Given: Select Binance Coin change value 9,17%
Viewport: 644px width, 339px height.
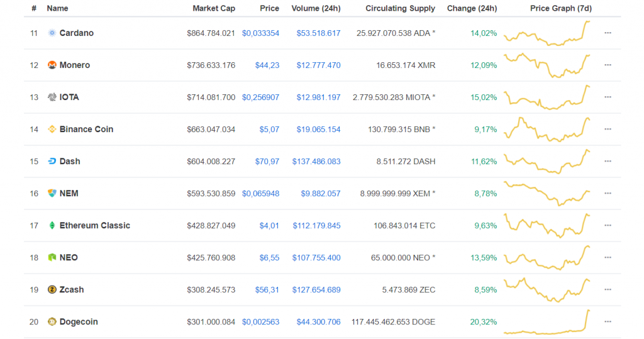Looking at the screenshot, I should click(486, 129).
